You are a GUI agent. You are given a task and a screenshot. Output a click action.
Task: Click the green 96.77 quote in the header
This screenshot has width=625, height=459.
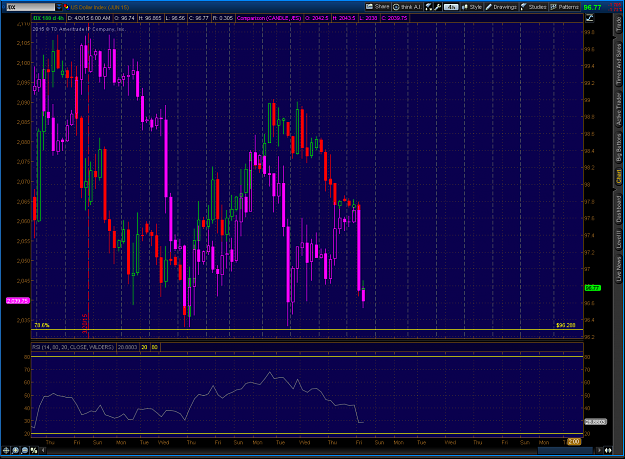[x=592, y=7]
